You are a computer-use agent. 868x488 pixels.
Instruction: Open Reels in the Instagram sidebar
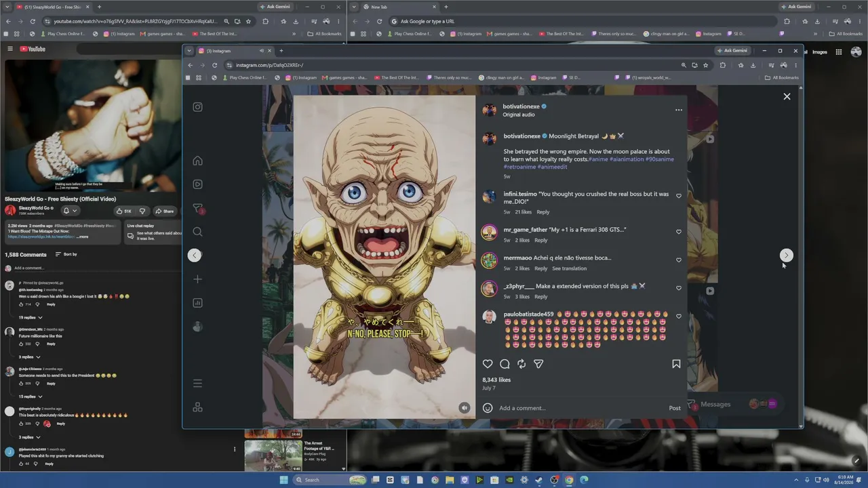coord(197,184)
